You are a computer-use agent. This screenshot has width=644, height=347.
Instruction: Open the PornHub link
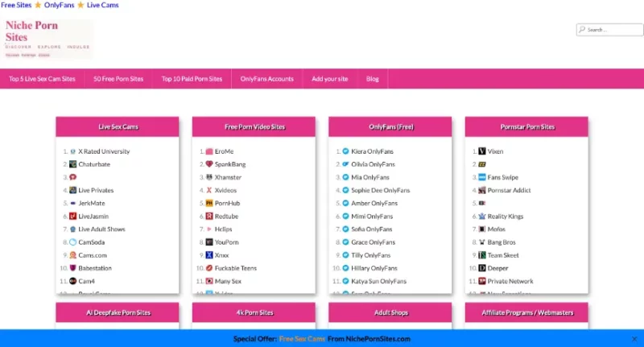point(227,203)
